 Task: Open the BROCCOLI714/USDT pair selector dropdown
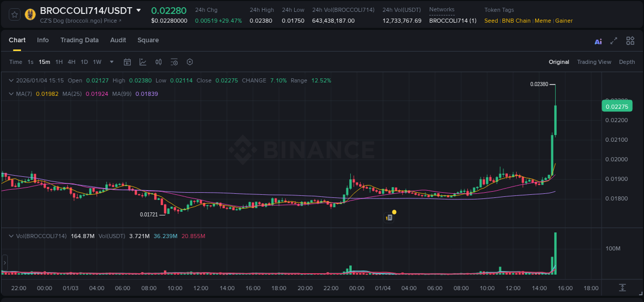pos(138,10)
